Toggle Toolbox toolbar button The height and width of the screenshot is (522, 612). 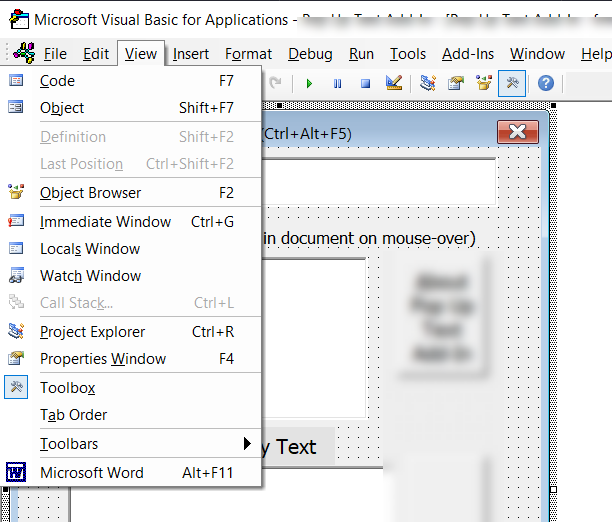point(512,83)
